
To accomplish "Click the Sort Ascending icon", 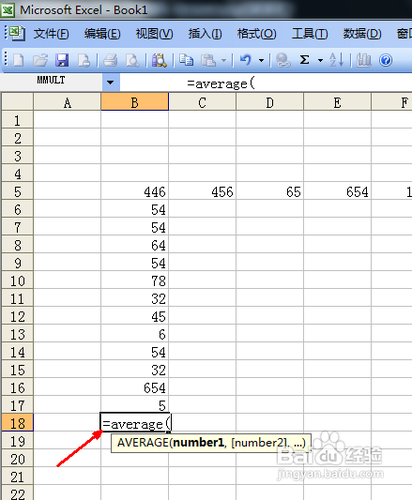I will tap(336, 60).
